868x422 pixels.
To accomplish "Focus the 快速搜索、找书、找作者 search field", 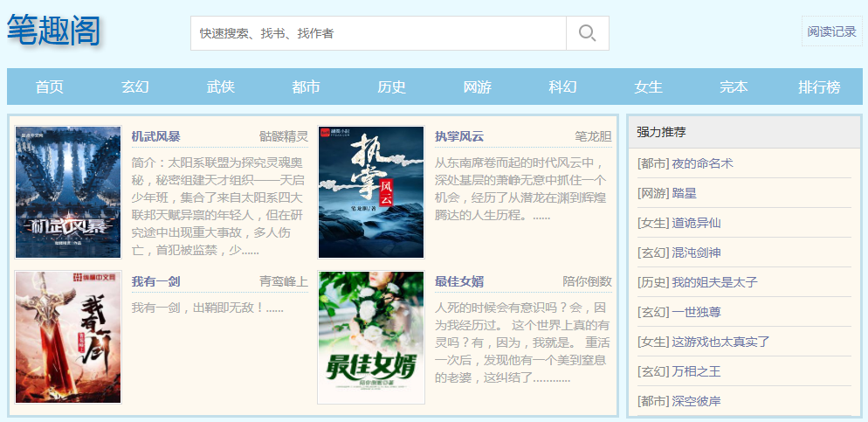I will point(378,33).
